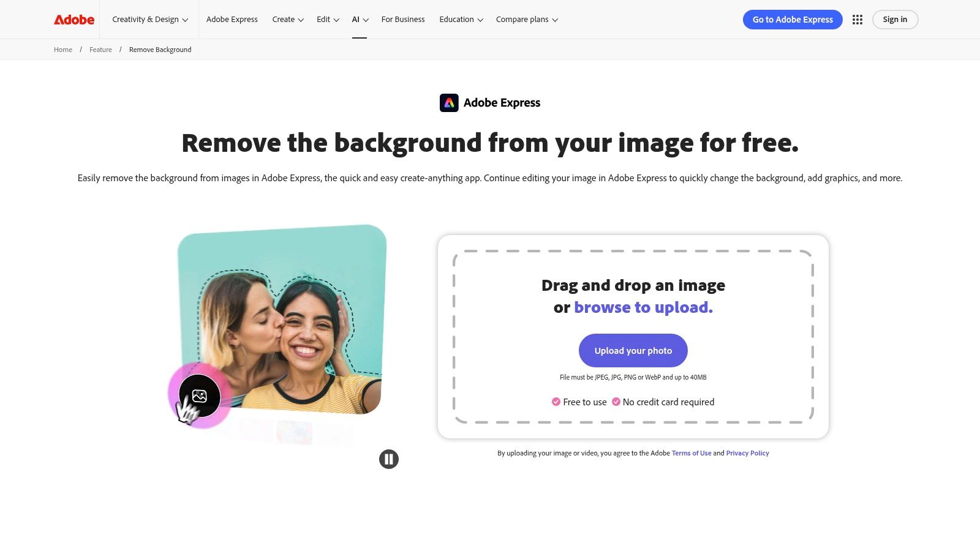The height and width of the screenshot is (551, 980).
Task: Open the app launcher grid icon
Action: 857,19
